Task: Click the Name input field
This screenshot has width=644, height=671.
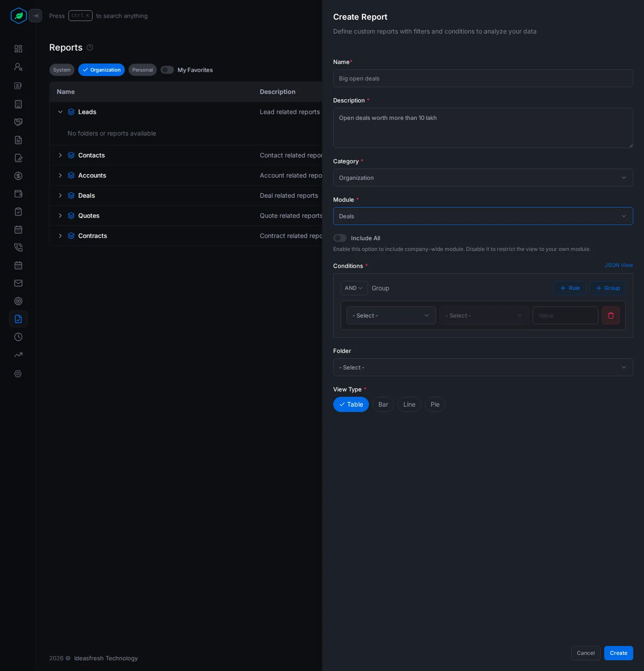Action: coord(483,78)
